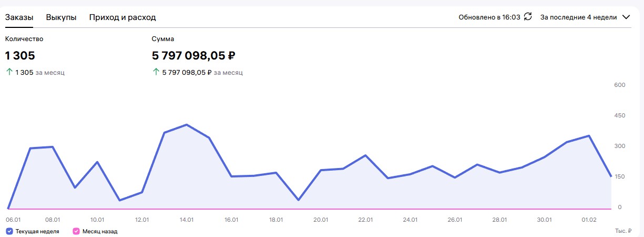Toggle the Месяц назад checkbox
This screenshot has height=237, width=644.
click(x=76, y=231)
